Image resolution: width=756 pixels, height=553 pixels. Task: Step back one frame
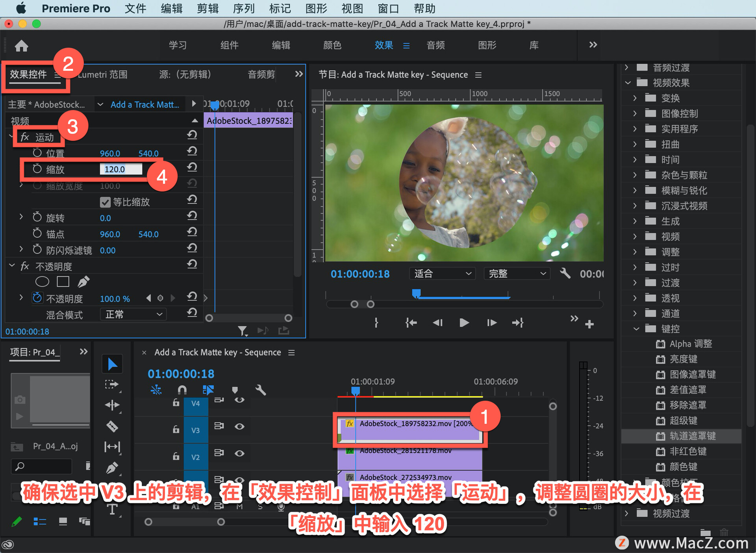438,323
